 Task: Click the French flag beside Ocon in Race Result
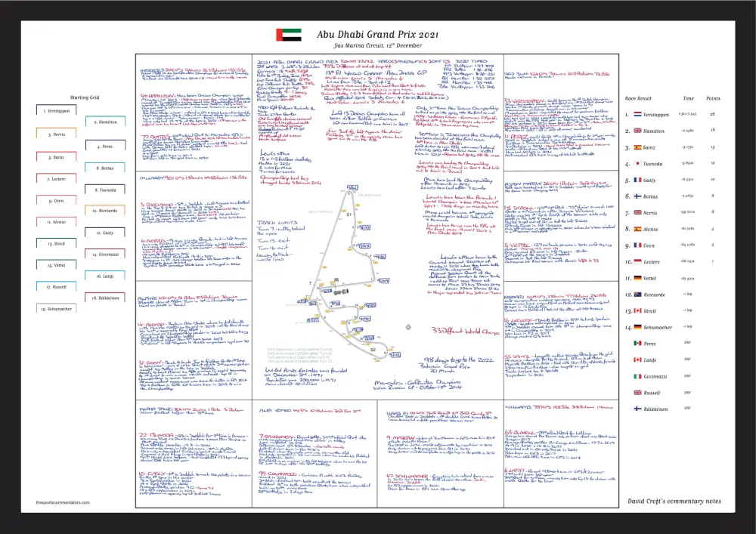pos(637,245)
